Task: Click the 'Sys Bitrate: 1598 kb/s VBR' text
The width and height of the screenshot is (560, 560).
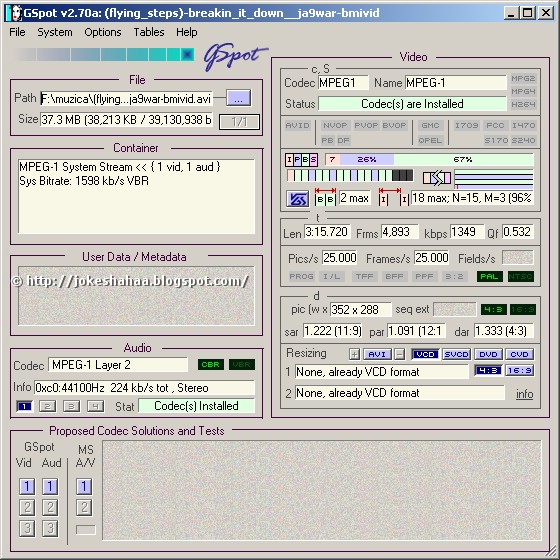Action: [84, 181]
